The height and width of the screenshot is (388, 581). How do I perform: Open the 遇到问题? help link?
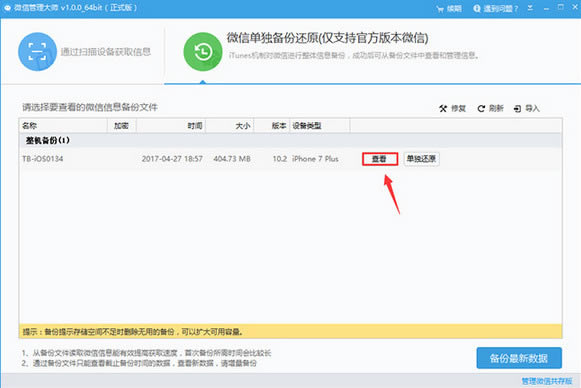click(495, 8)
